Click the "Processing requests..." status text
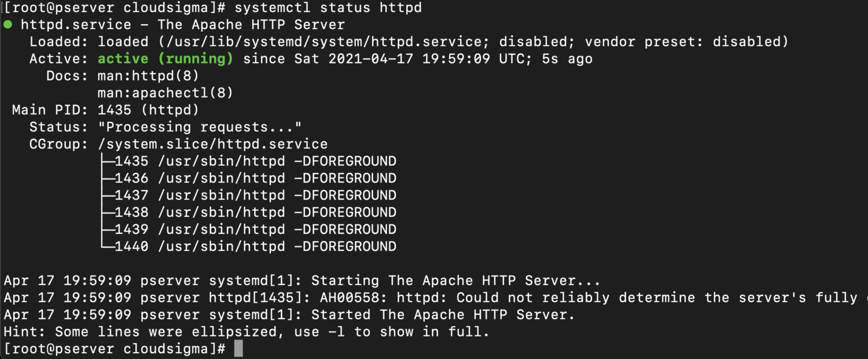This screenshot has width=868, height=359. tap(200, 127)
